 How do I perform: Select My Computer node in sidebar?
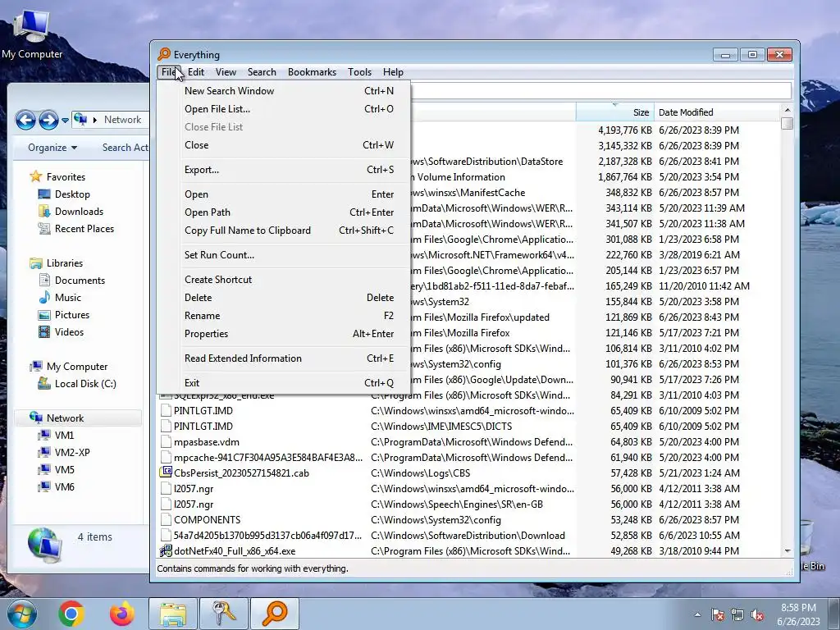pos(69,367)
